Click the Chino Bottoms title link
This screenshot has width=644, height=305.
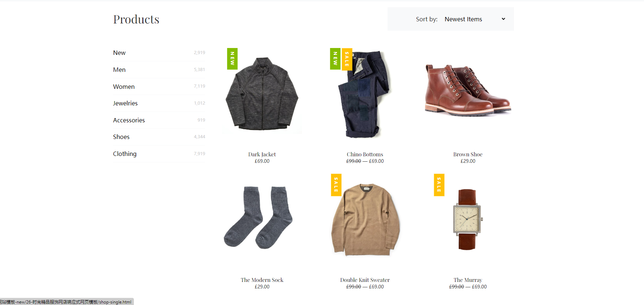[x=365, y=154]
